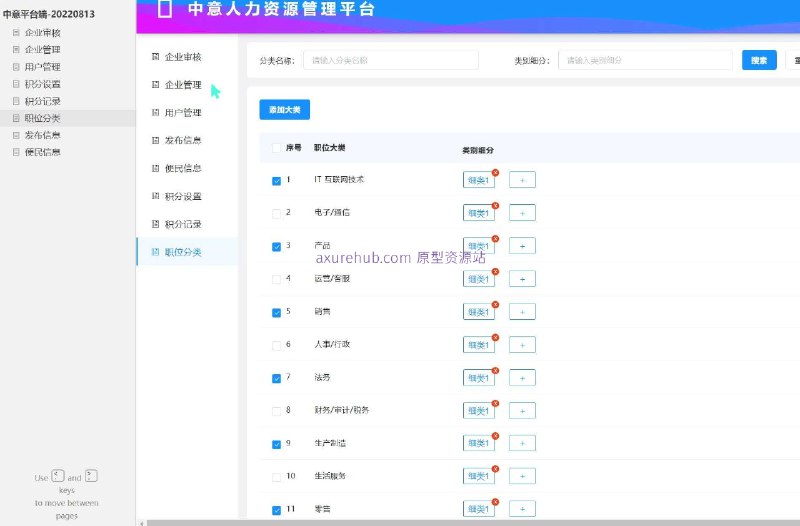Add subcategory to 零售 with plus
This screenshot has height=526, width=800.
coord(522,509)
